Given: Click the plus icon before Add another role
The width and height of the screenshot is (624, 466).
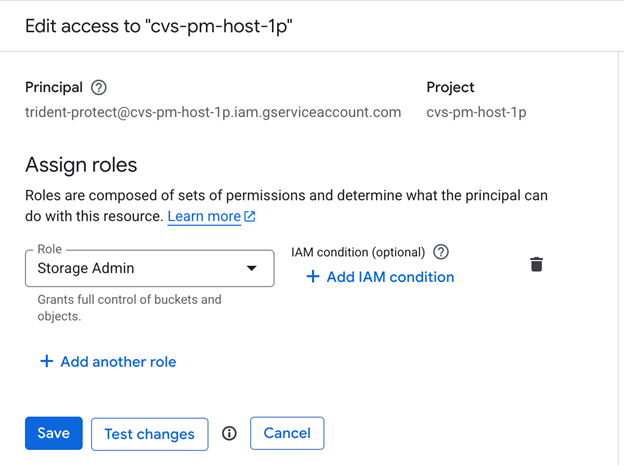Looking at the screenshot, I should pos(46,362).
